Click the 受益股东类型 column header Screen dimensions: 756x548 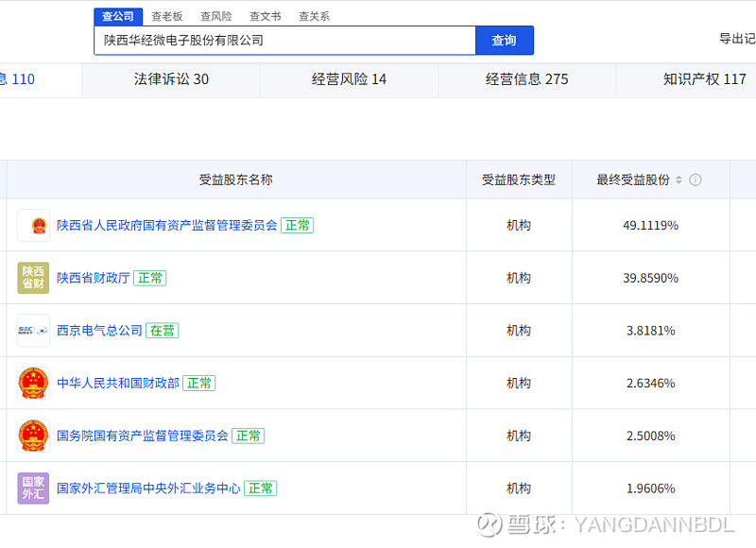click(519, 180)
